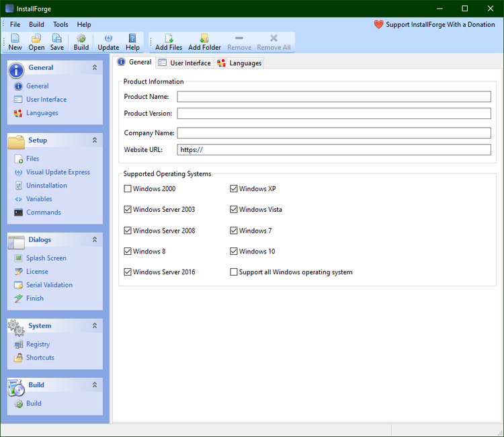Viewport: 504px width, 437px height.
Task: Click the Remove All toolbar button
Action: point(274,42)
